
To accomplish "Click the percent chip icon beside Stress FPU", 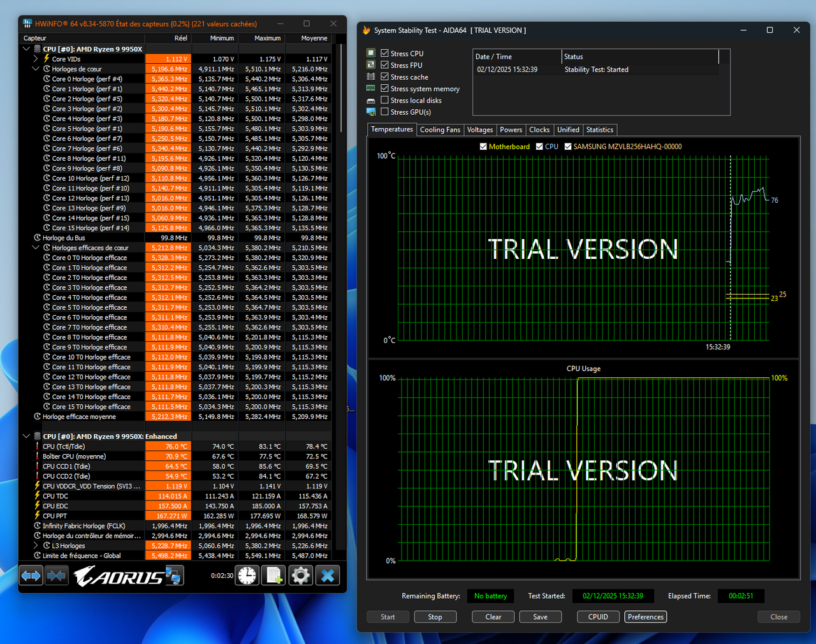I will (371, 64).
